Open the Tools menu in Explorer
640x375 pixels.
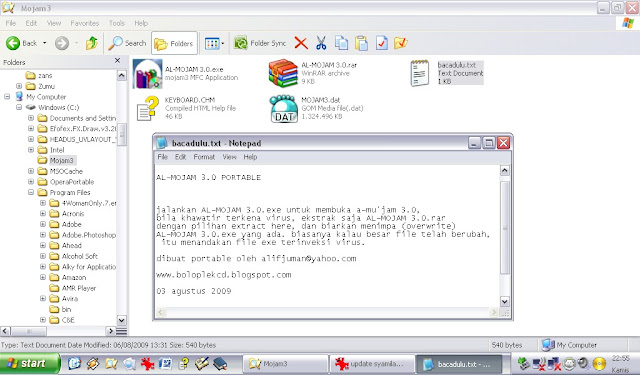click(x=117, y=23)
